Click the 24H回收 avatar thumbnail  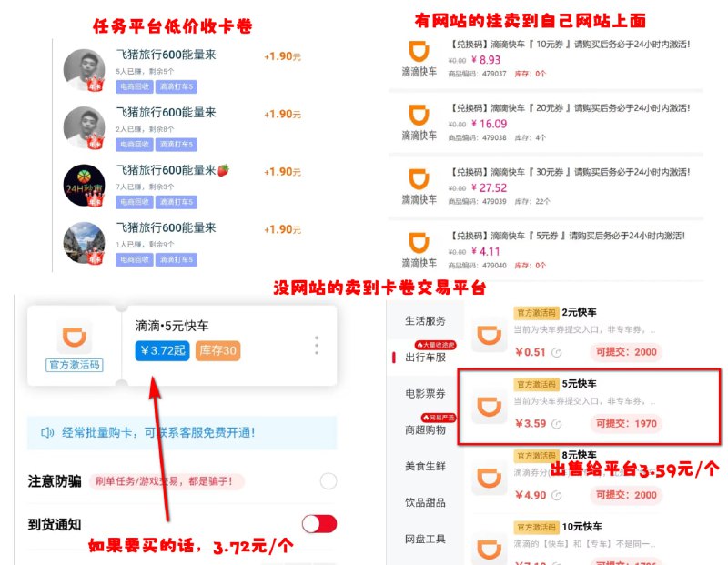pos(83,182)
